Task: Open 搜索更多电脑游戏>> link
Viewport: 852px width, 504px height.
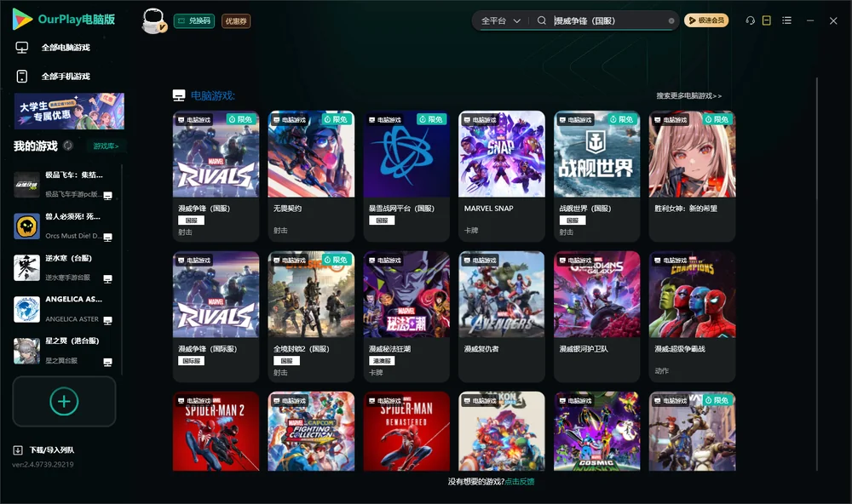Action: point(688,96)
